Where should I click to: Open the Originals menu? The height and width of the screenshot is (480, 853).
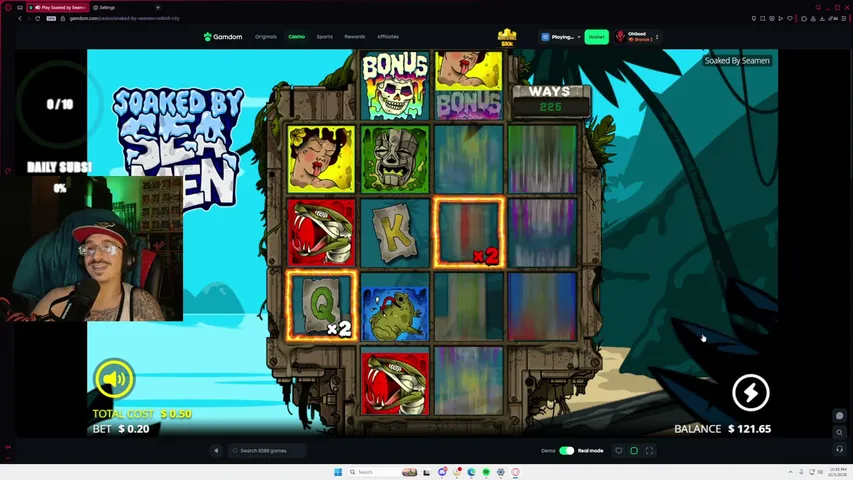pyautogui.click(x=265, y=37)
